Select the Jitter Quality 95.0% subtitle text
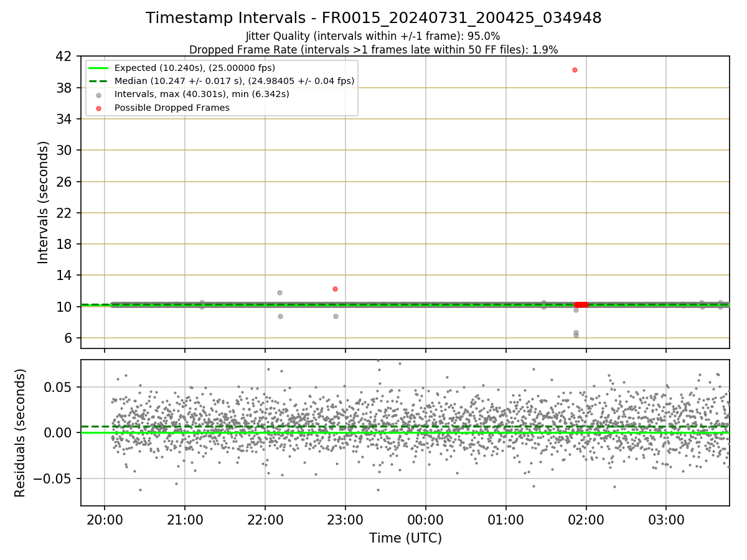The height and width of the screenshot is (560, 747). click(x=373, y=36)
